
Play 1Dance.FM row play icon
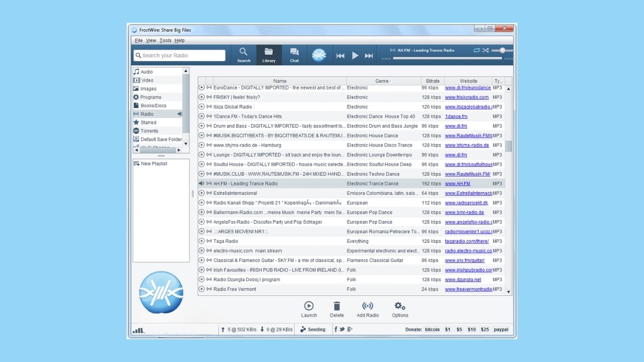click(x=202, y=116)
